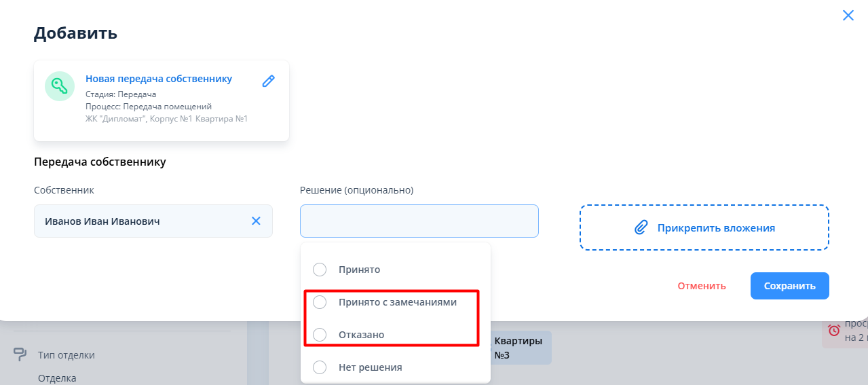
Task: Select Отделка in the sidebar
Action: (x=57, y=378)
